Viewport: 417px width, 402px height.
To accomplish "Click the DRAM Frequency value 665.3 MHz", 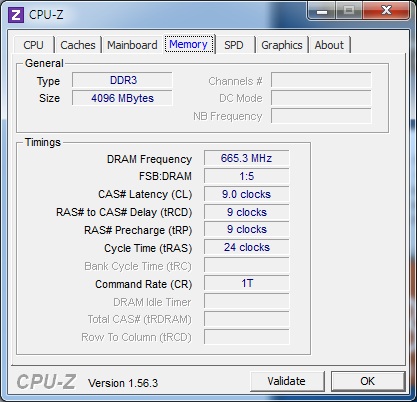I will [x=247, y=158].
